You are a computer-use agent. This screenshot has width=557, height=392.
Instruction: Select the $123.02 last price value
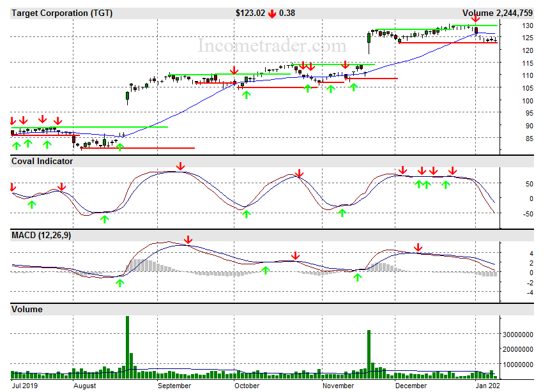click(x=250, y=13)
